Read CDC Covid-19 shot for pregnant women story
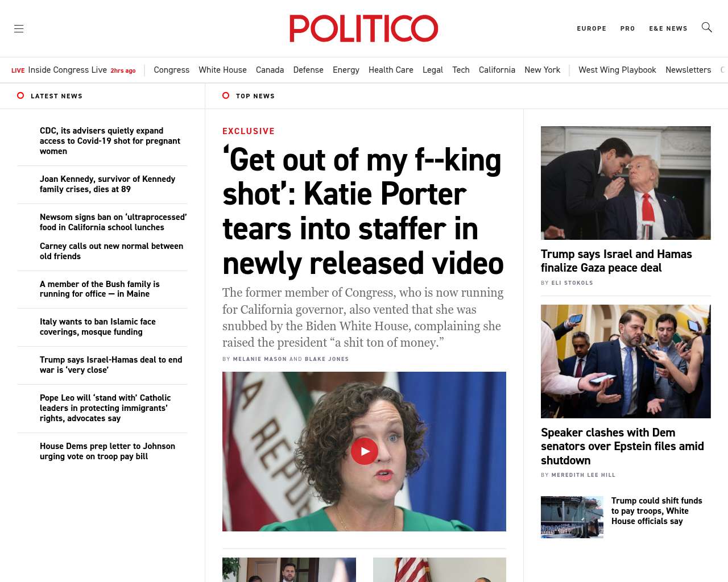Viewport: 728px width, 582px height. point(110,141)
